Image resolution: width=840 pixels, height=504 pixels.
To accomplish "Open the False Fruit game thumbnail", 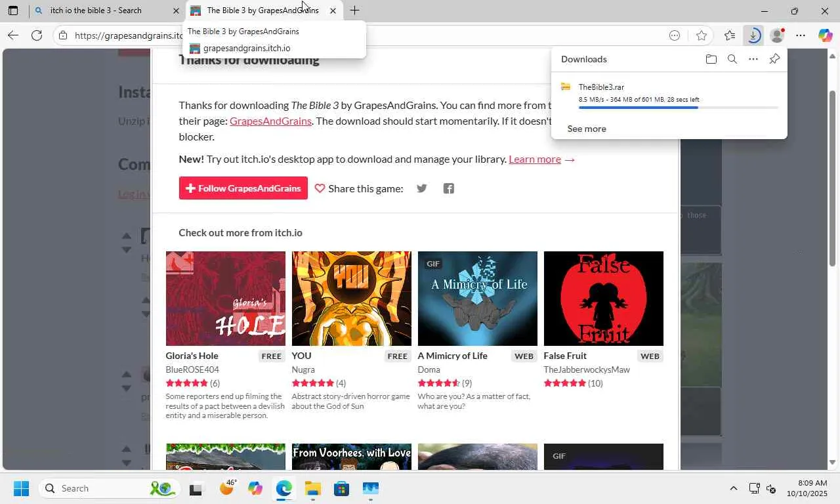I will [604, 299].
